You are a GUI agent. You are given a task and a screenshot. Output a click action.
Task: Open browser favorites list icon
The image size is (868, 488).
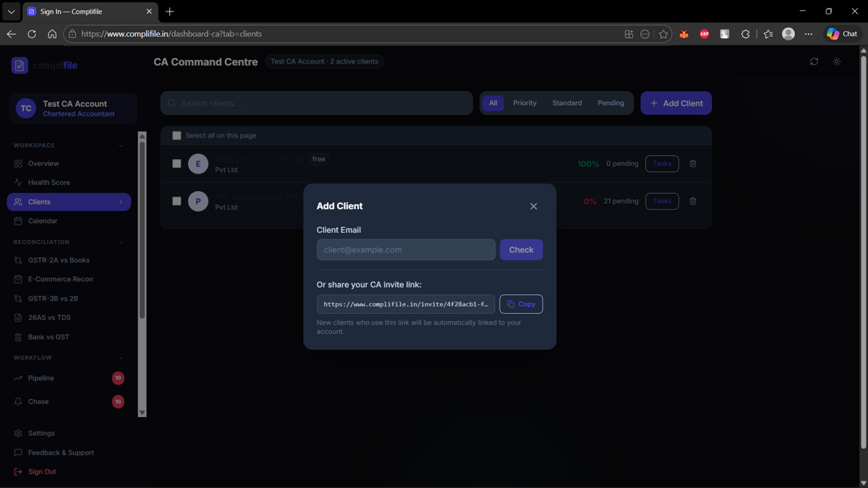coord(768,34)
